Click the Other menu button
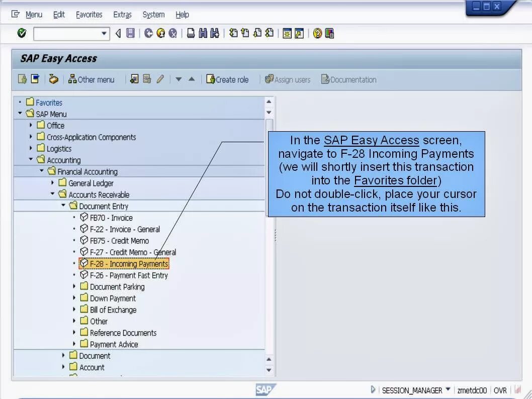The image size is (532, 399). [x=91, y=79]
